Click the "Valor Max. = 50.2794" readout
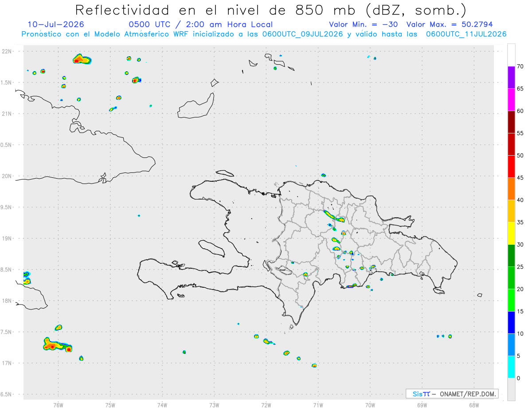This screenshot has height=411, width=532. pos(450,24)
